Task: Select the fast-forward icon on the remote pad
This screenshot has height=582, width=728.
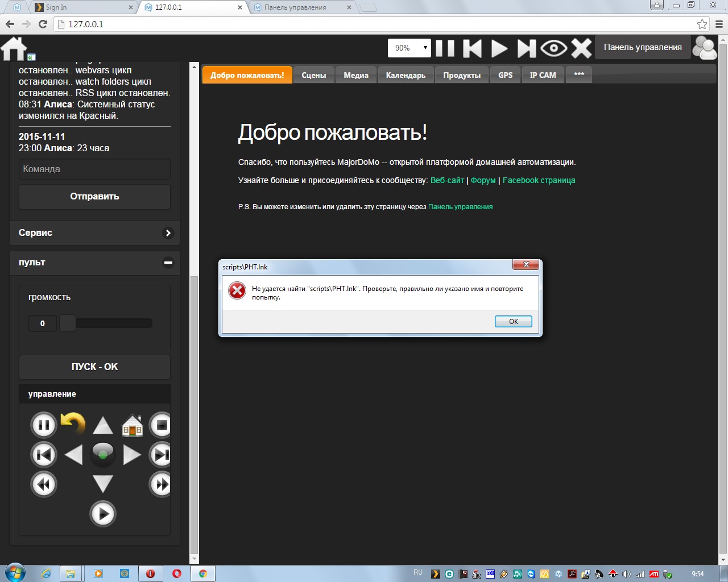Action: coord(161,484)
